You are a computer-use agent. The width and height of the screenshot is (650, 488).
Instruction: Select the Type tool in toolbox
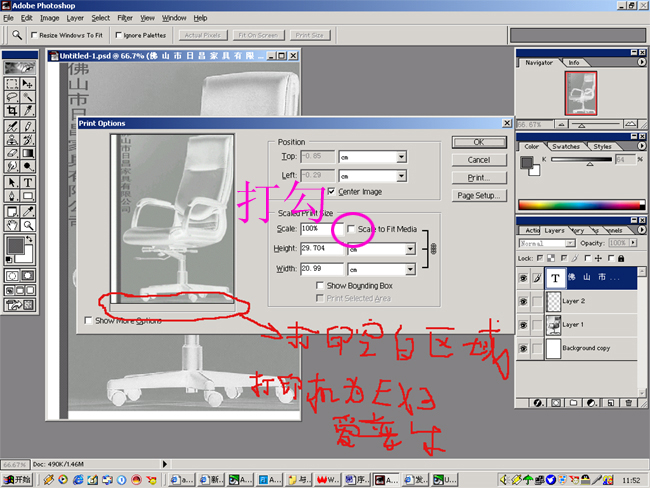point(28,182)
